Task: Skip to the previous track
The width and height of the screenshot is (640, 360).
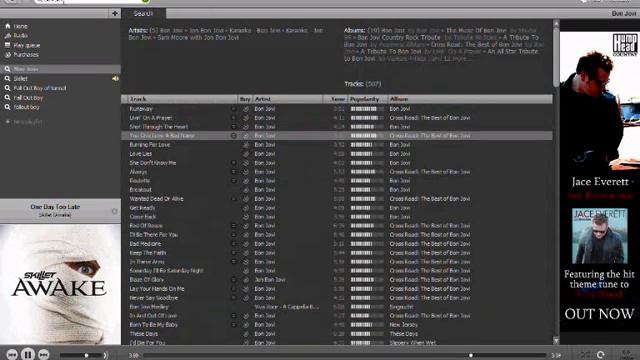Action: click(x=12, y=354)
